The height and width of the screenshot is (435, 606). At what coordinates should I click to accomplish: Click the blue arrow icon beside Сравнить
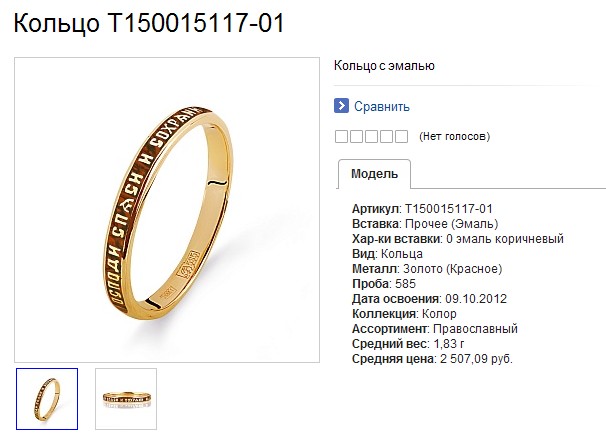341,106
